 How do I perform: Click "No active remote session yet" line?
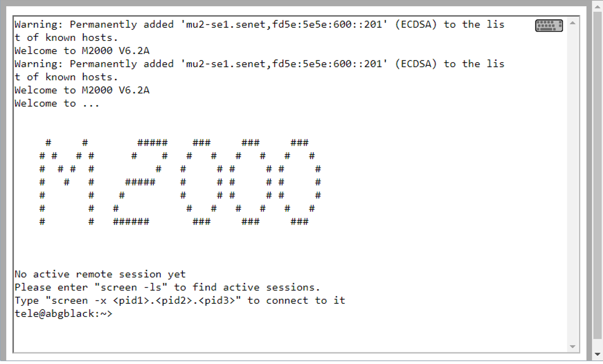coord(100,274)
